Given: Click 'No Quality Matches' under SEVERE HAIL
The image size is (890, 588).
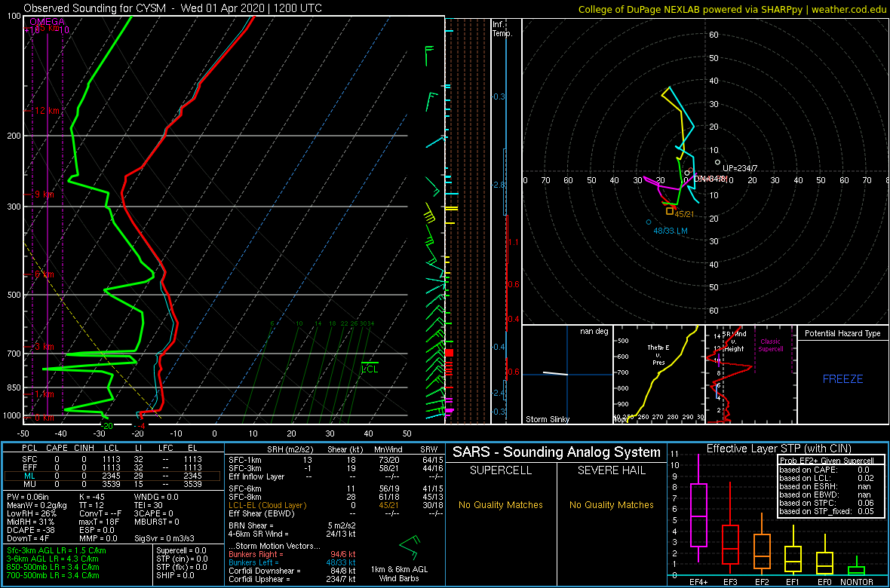Looking at the screenshot, I should point(612,504).
